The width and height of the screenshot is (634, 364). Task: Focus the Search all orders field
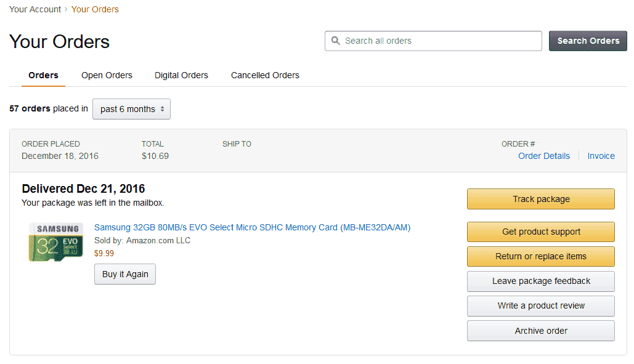coord(433,41)
